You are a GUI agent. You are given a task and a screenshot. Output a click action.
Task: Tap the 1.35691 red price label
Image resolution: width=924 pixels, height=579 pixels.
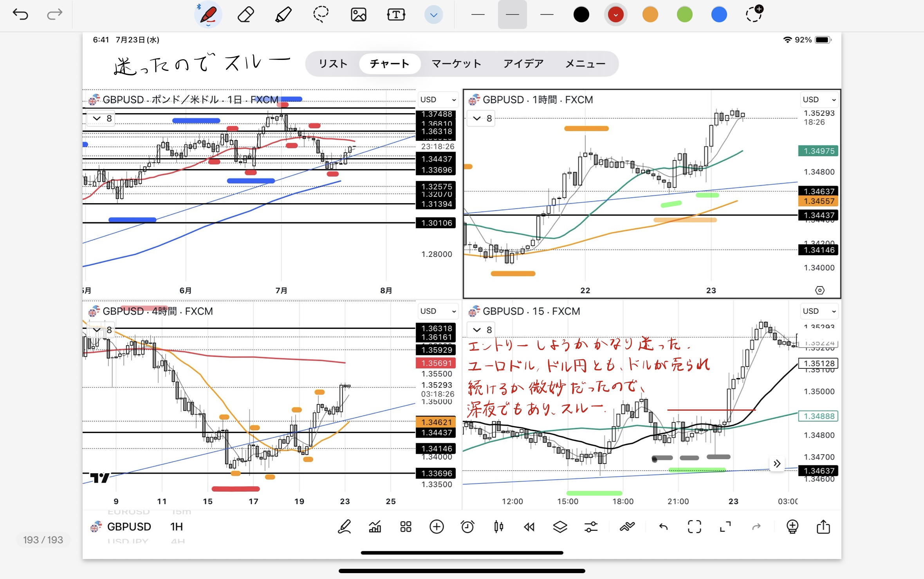436,363
